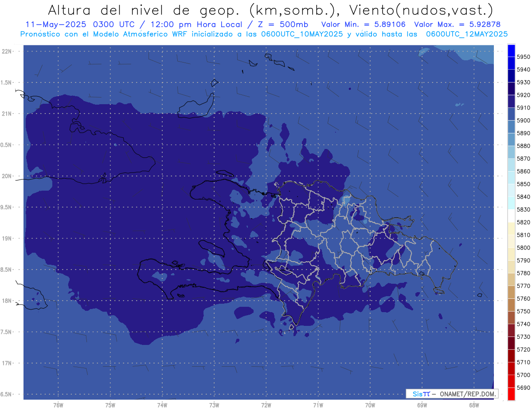Click the bright blue swatch above 5950
The image size is (532, 411).
tap(511, 51)
